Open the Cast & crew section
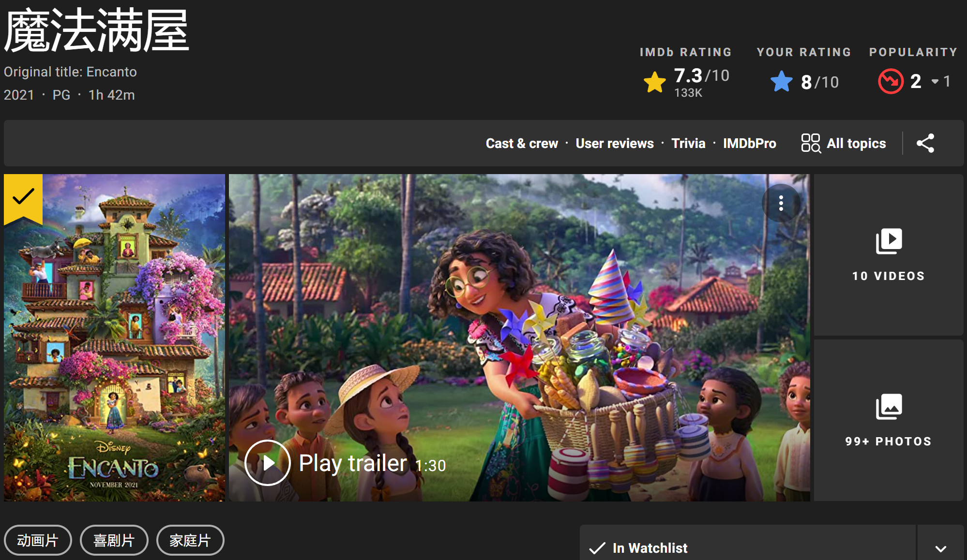 click(522, 143)
